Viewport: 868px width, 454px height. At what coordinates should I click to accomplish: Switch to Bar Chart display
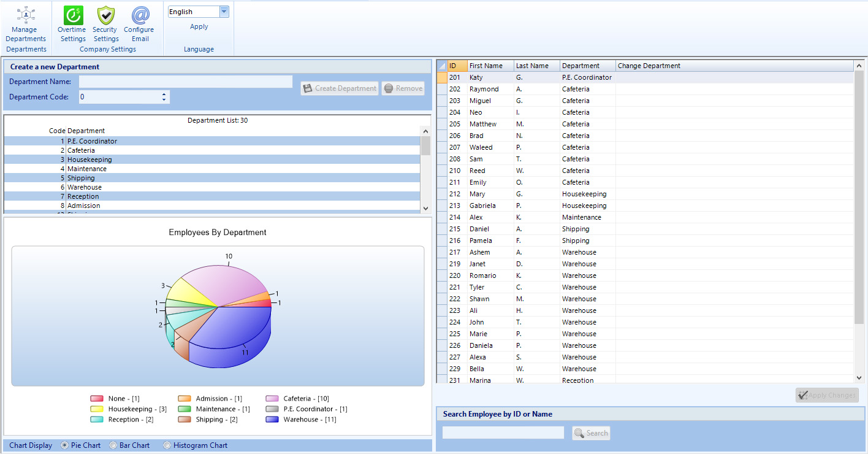(x=113, y=445)
